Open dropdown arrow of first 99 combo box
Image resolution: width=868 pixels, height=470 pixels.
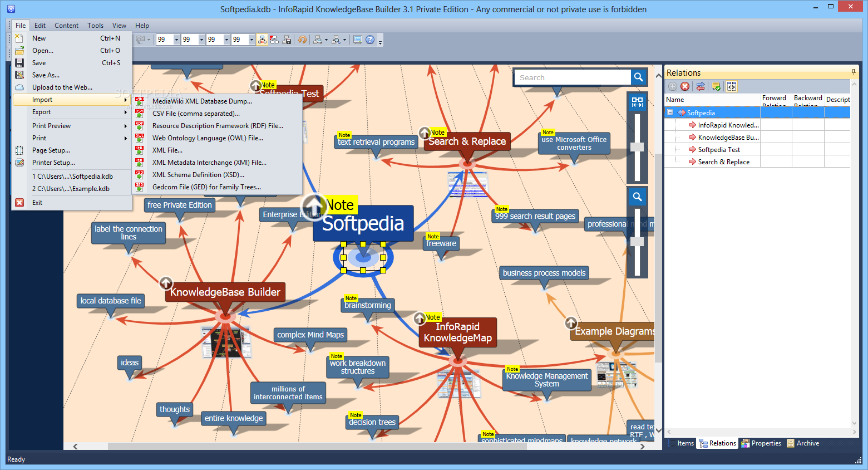tap(176, 40)
